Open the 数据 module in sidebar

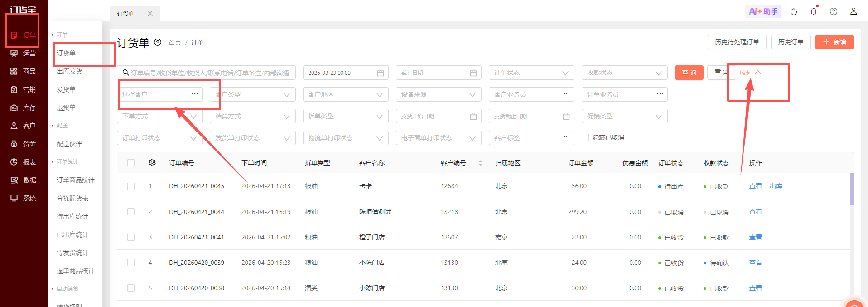[x=24, y=180]
